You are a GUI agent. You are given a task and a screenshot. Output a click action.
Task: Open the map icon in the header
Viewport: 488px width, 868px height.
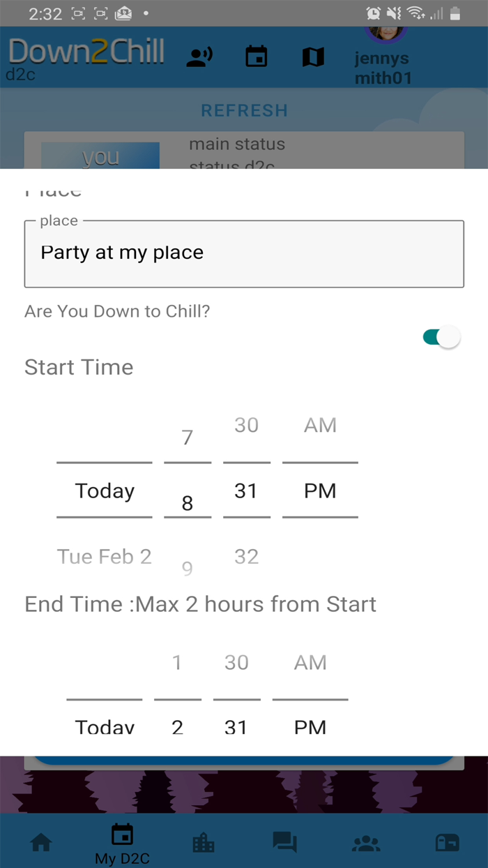pos(313,57)
